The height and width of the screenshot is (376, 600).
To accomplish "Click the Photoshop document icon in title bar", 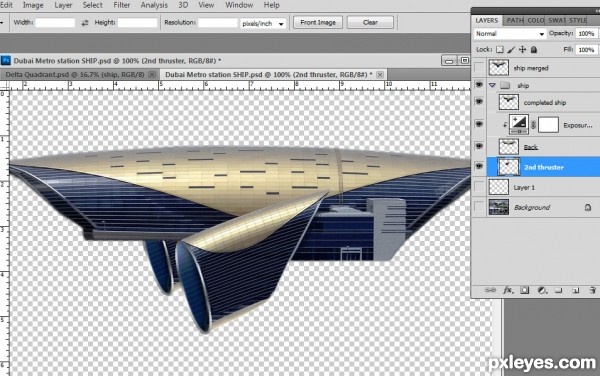I will point(6,60).
